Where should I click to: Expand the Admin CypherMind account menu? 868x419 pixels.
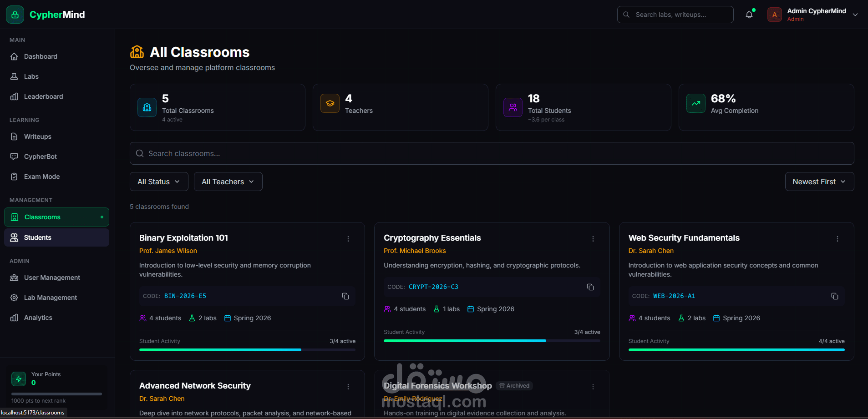point(855,15)
